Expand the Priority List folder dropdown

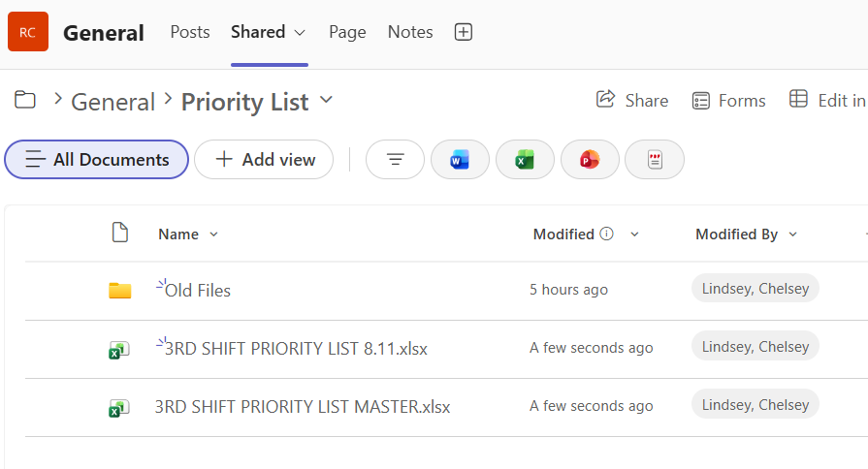(326, 100)
